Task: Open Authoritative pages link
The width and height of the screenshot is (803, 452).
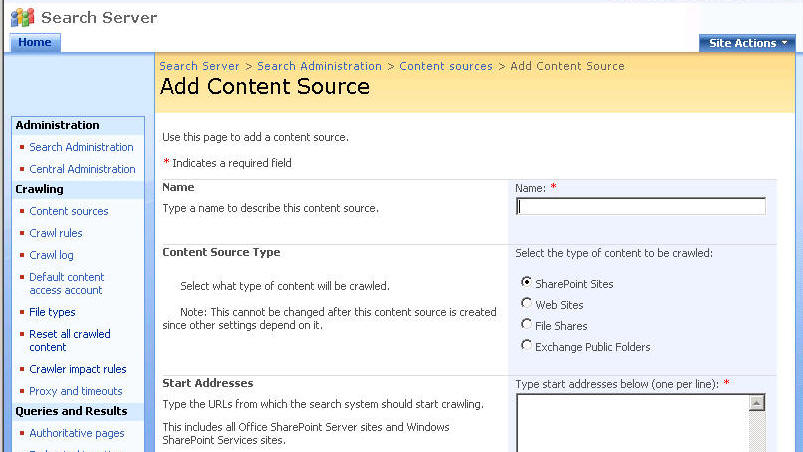Action: pyautogui.click(x=76, y=433)
